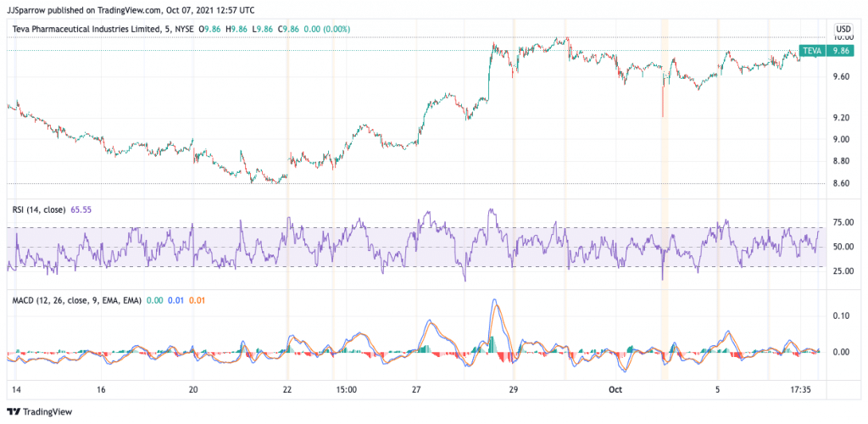Click the close value C9.86 in header
Image resolution: width=868 pixels, height=424 pixels.
[290, 28]
